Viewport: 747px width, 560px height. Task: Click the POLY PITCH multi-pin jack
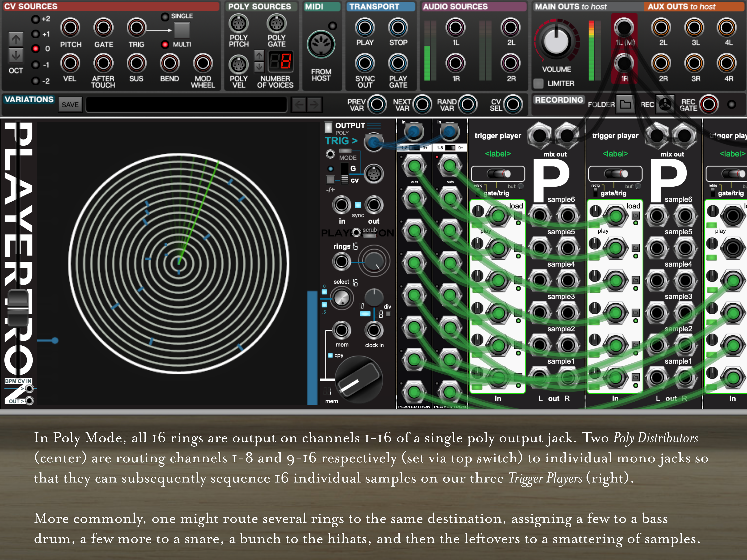(238, 24)
